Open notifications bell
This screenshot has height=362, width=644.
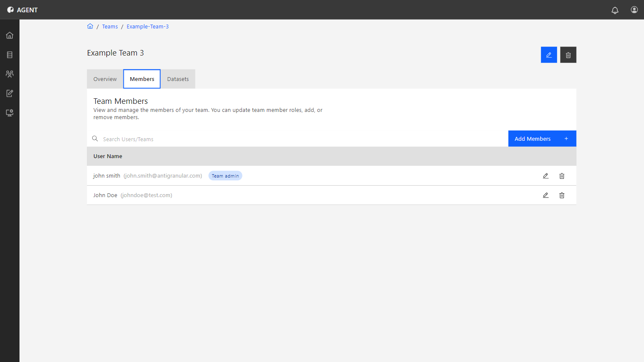615,10
